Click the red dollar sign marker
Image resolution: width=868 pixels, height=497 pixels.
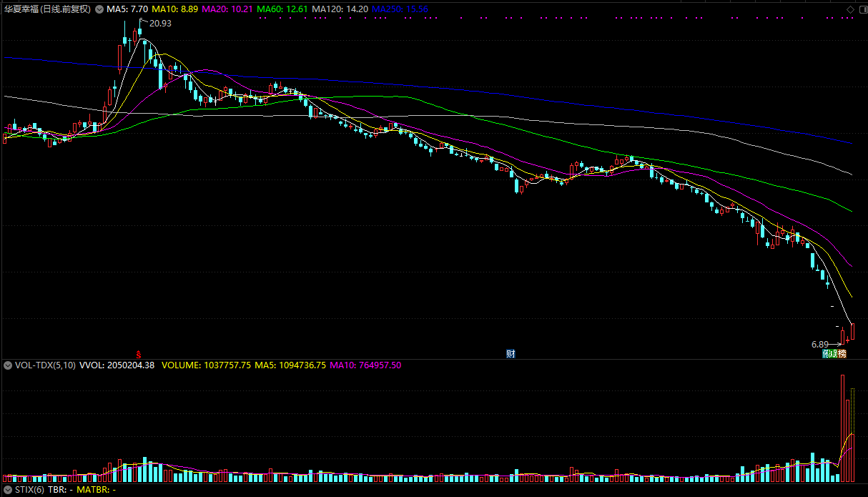(x=138, y=354)
